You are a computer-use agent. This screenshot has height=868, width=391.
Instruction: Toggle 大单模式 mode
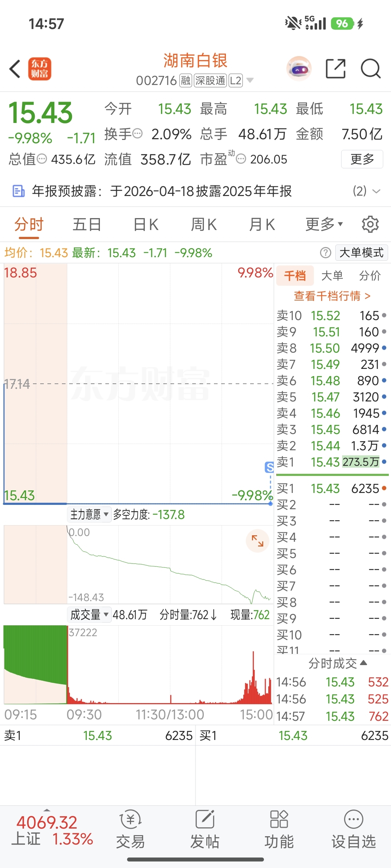(361, 253)
